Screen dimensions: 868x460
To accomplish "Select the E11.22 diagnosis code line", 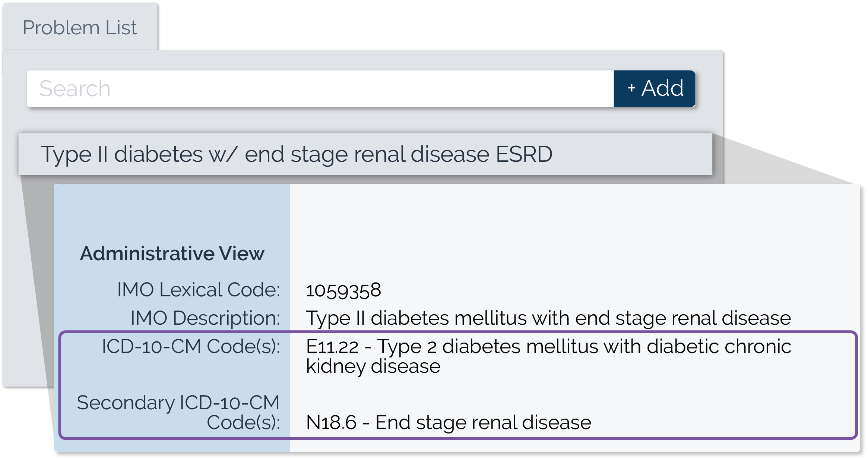I will [x=548, y=347].
